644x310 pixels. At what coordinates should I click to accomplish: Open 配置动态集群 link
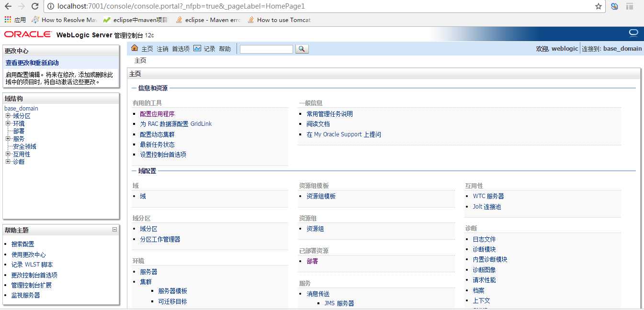pyautogui.click(x=157, y=134)
